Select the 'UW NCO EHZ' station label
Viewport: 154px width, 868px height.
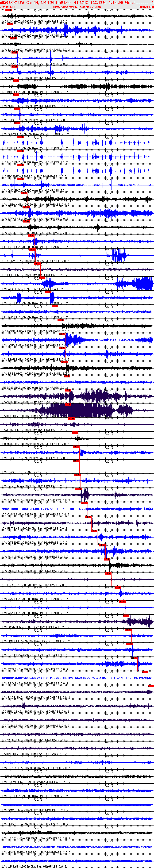point(11,106)
